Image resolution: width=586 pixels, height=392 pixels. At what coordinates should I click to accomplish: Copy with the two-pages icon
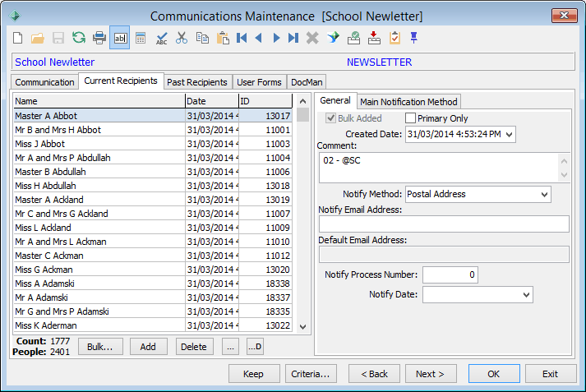click(202, 38)
